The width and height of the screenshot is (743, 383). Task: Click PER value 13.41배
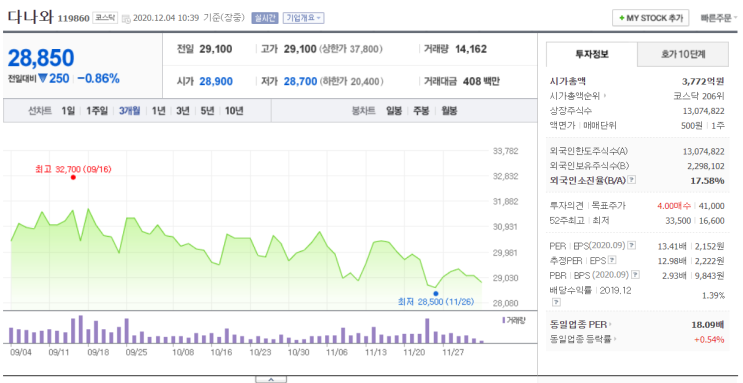click(672, 246)
